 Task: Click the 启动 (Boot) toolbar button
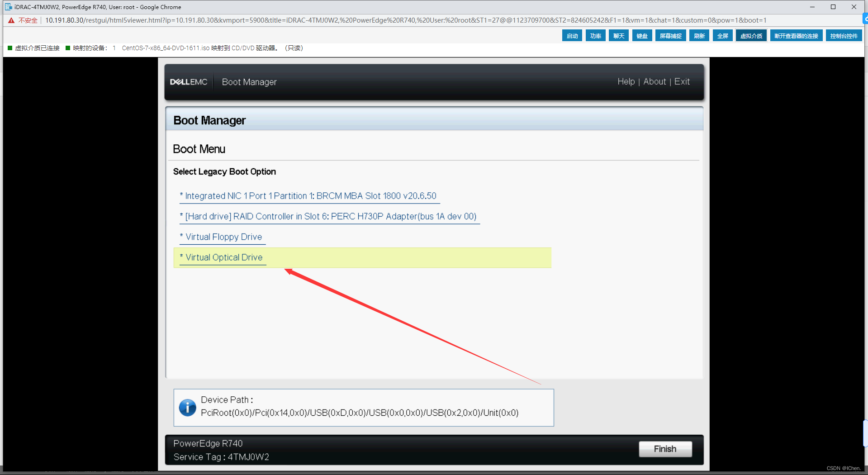coord(572,36)
